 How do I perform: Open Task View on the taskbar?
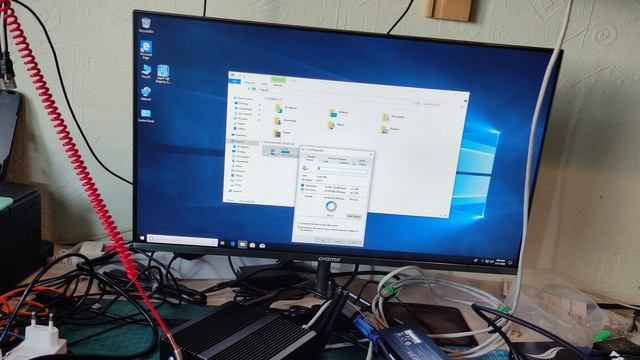[222, 243]
